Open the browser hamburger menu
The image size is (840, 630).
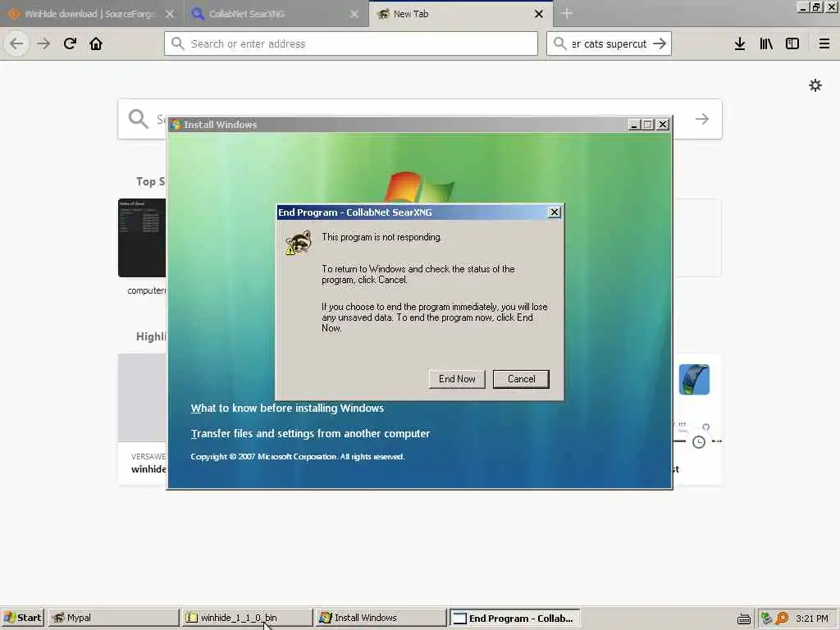pyautogui.click(x=824, y=43)
